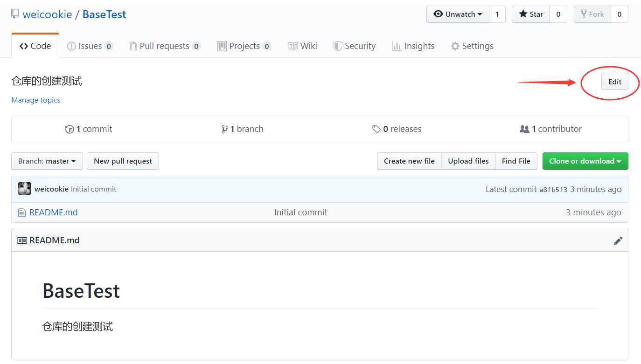This screenshot has height=364, width=641.
Task: Open the Unwatch notifications dropdown
Action: click(458, 14)
